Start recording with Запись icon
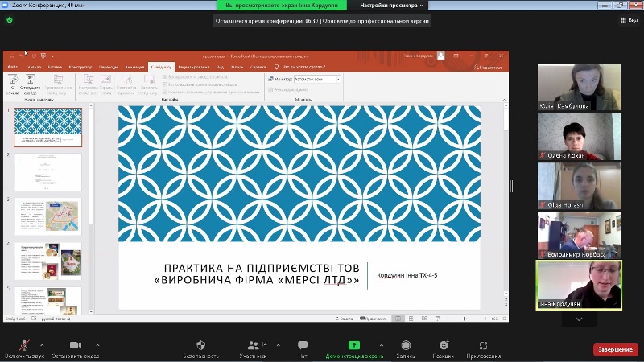The height and width of the screenshot is (362, 644). [x=406, y=345]
